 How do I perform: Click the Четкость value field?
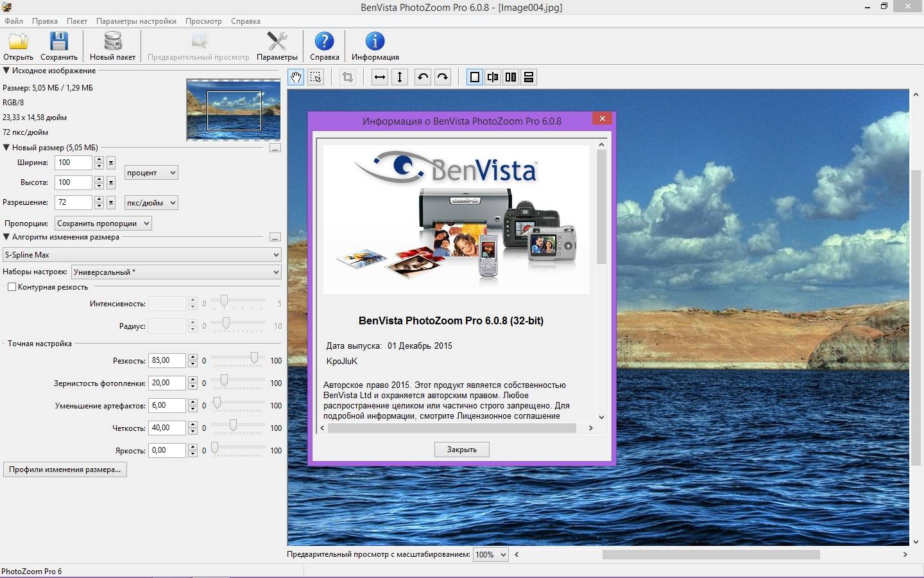tap(167, 428)
